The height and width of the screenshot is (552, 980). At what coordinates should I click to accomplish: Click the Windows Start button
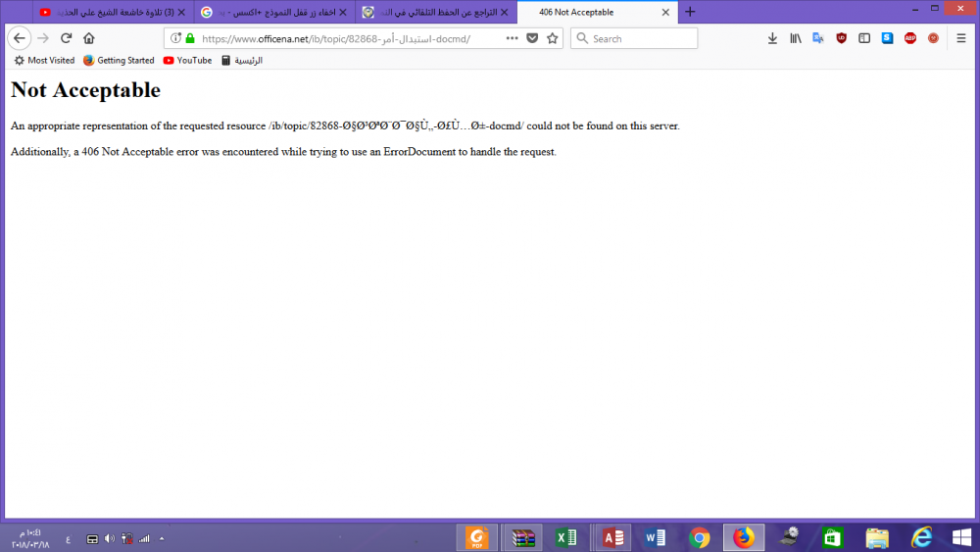962,537
